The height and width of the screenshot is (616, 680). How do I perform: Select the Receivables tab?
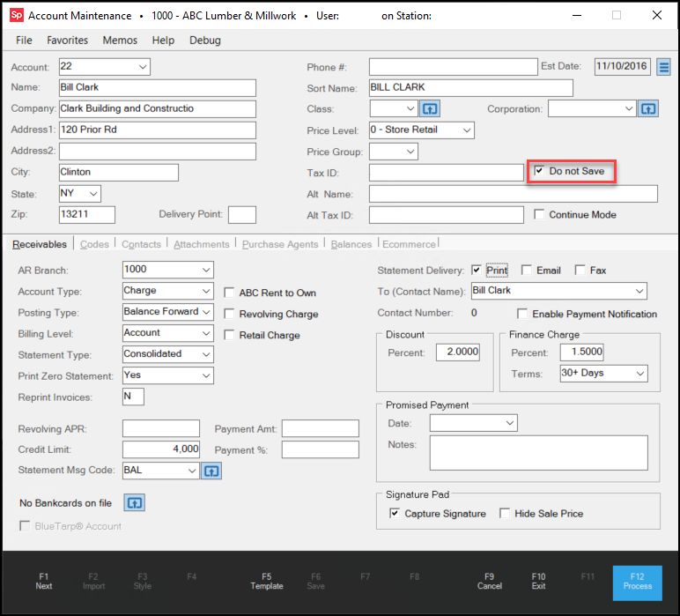[x=40, y=244]
